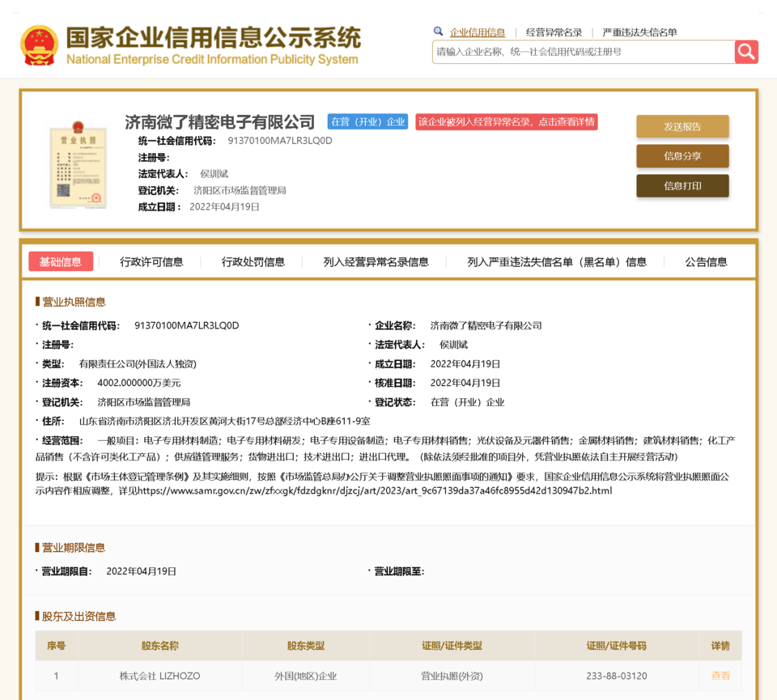Image resolution: width=777 pixels, height=700 pixels.
Task: Switch to the 行政处罚信息 tab
Action: 253,262
